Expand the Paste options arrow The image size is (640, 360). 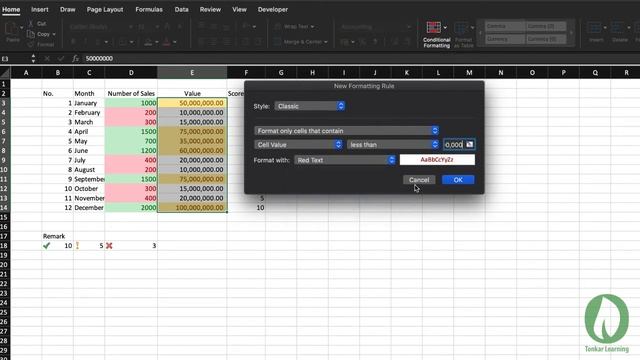click(x=21, y=28)
